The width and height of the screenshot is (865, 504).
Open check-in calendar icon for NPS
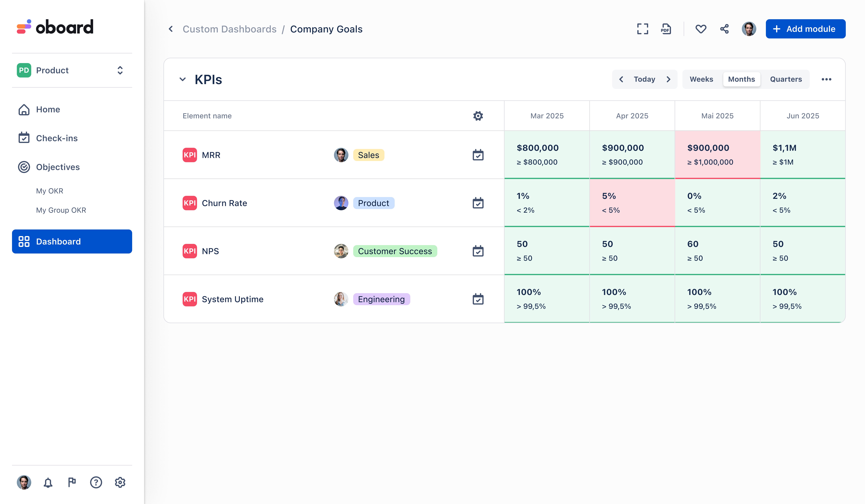click(478, 251)
